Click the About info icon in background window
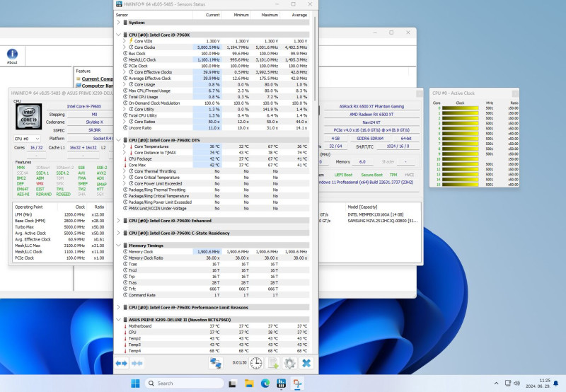 coord(12,56)
